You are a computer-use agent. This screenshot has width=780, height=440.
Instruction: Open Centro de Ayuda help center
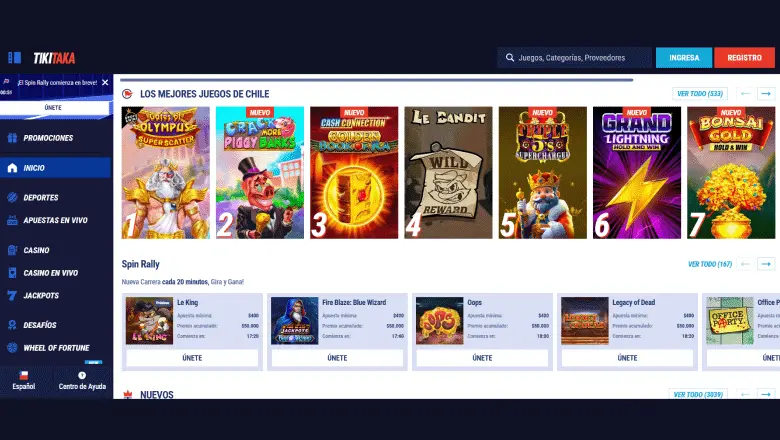[x=82, y=381]
